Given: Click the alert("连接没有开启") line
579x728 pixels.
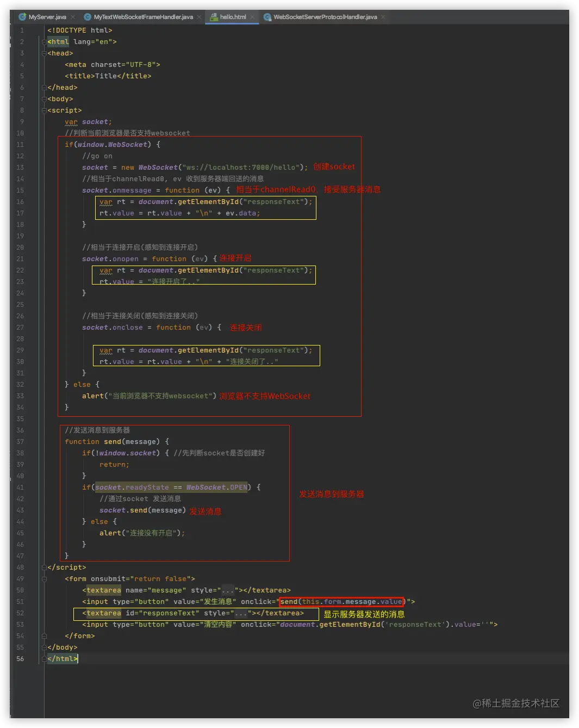Looking at the screenshot, I should pos(142,533).
